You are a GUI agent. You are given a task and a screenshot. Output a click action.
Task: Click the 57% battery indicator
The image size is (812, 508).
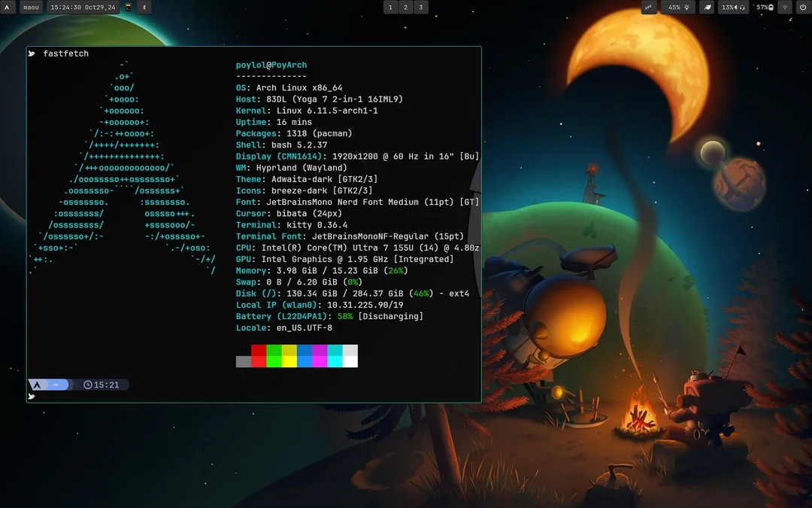tap(765, 8)
